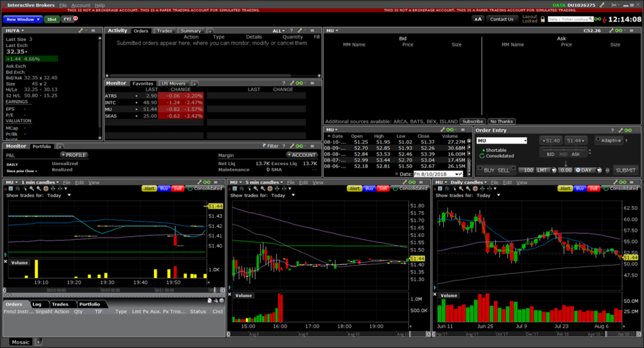Open the LMT order type dropdown

tap(554, 170)
